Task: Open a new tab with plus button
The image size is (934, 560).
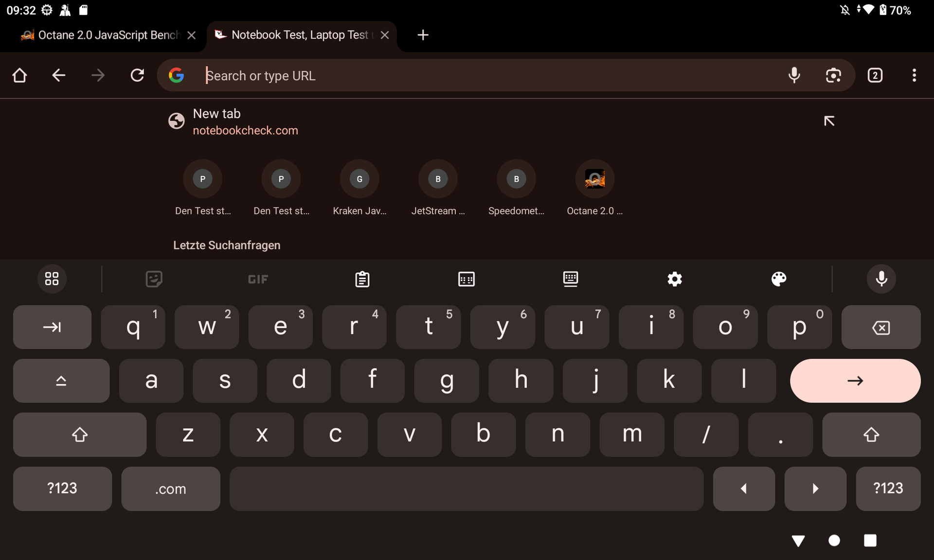Action: (423, 35)
